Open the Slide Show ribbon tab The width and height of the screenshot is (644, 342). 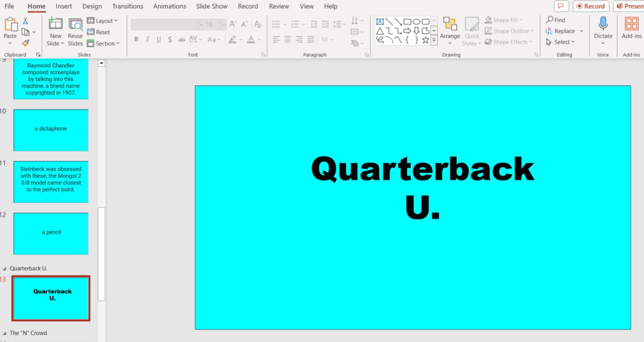coord(212,6)
